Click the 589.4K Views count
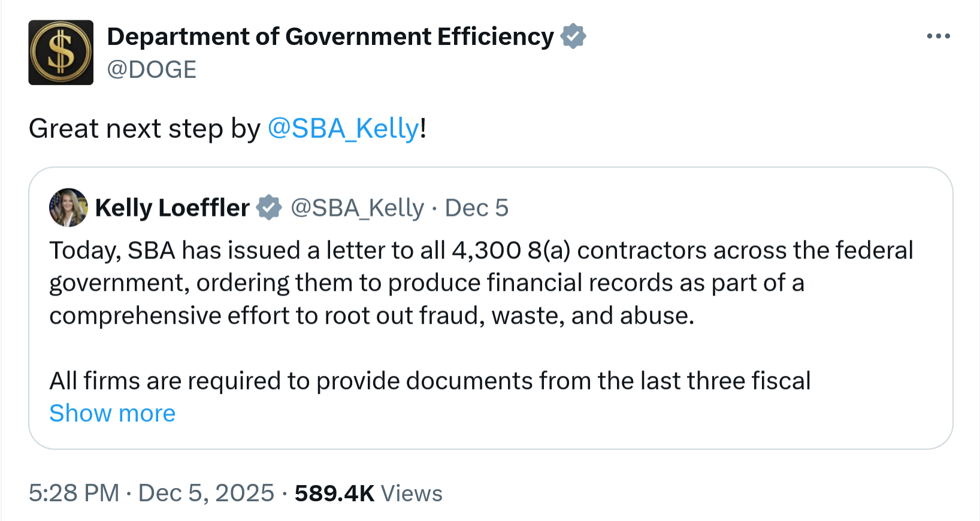This screenshot has width=980, height=521. coord(368,493)
